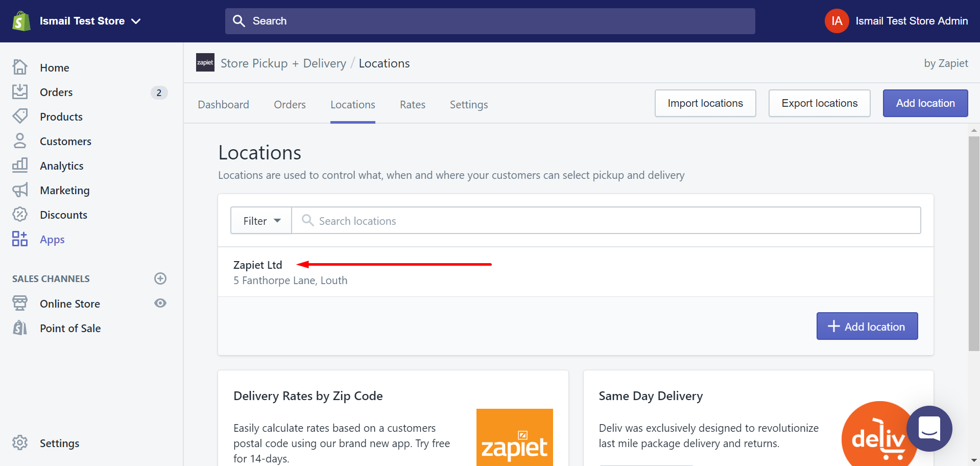Click the Settings gear icon

pyautogui.click(x=20, y=442)
